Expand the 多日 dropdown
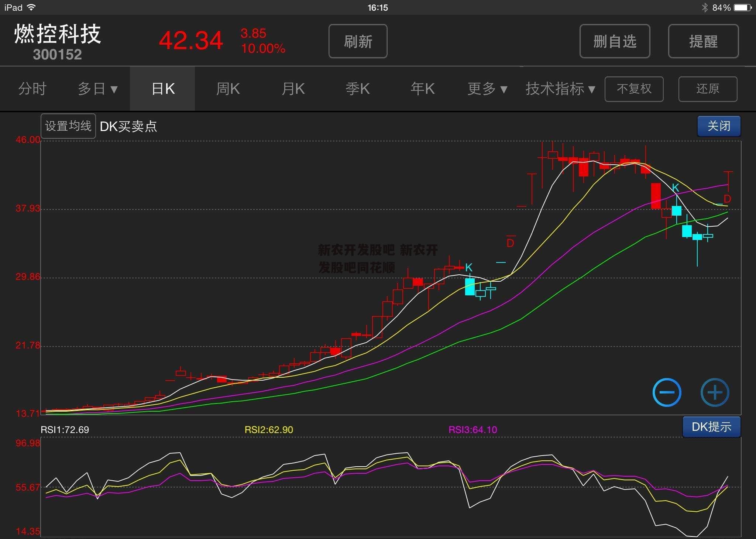The height and width of the screenshot is (539, 756). (x=98, y=89)
